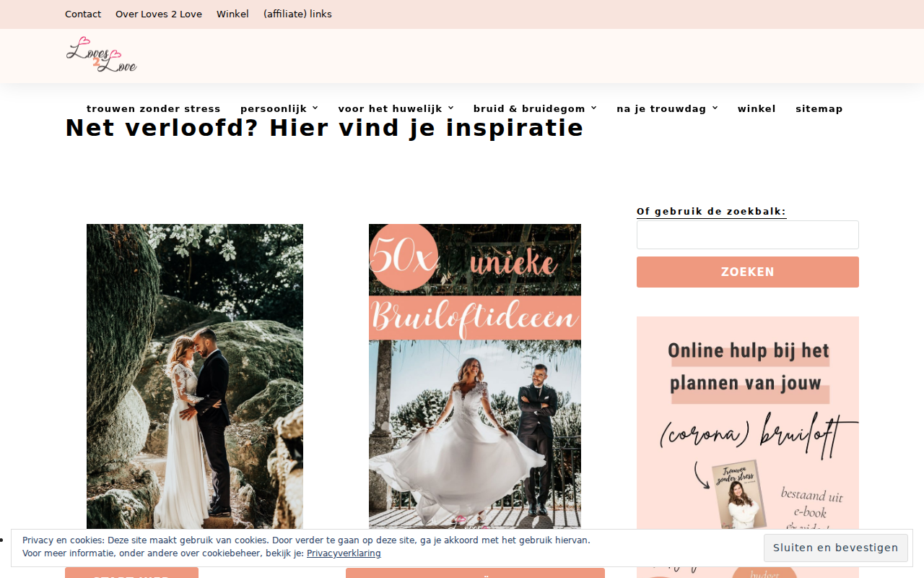Expand the voor het huwelijk dropdown
The height and width of the screenshot is (578, 924).
pos(396,109)
